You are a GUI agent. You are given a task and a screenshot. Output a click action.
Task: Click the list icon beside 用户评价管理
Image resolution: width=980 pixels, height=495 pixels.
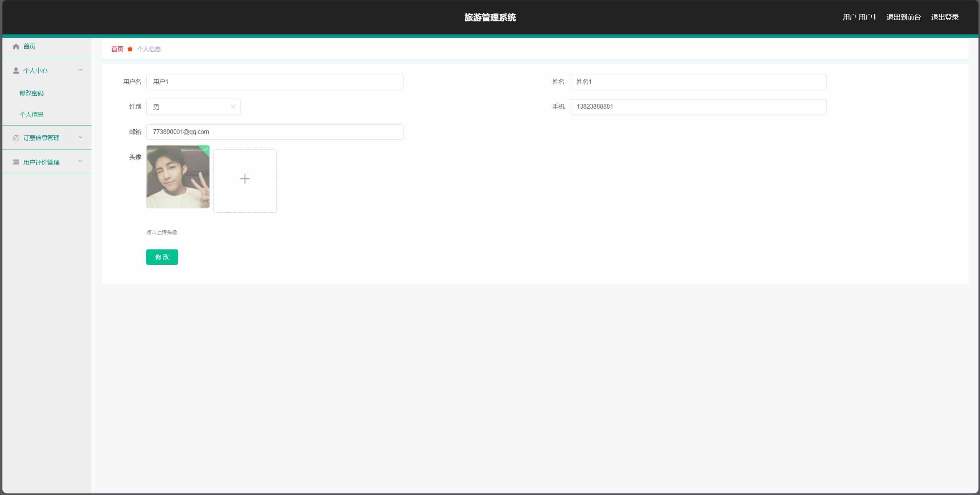pos(16,162)
